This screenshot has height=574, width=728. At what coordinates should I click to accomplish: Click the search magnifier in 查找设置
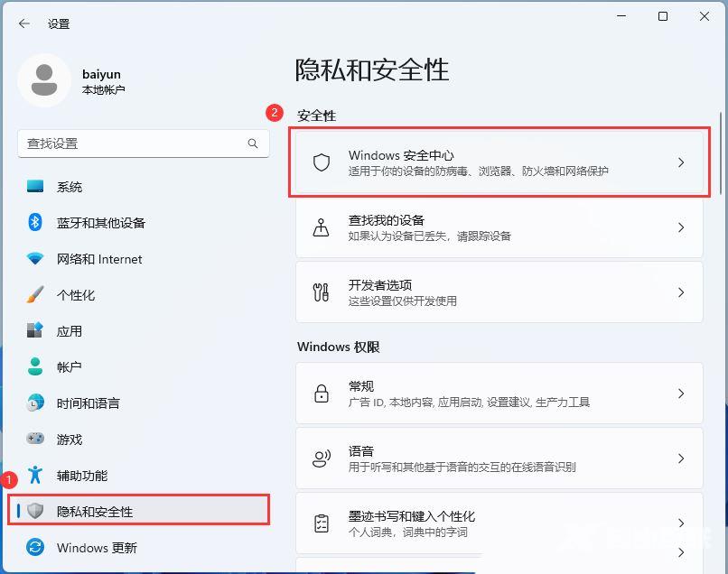click(x=253, y=143)
